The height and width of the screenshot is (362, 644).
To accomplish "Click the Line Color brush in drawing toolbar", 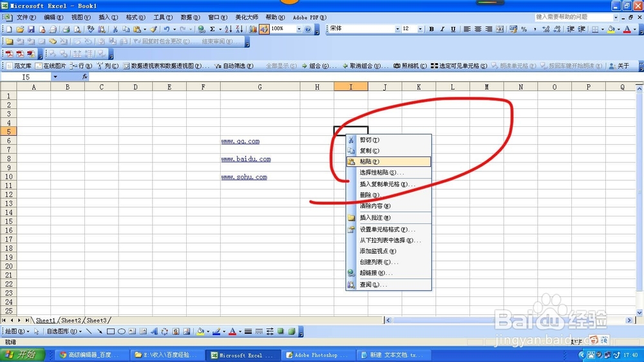I will (216, 332).
